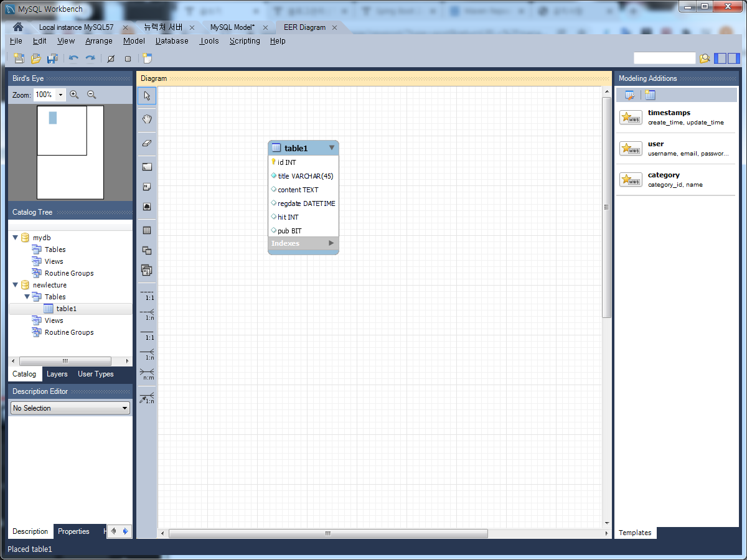Select 1:n relationship using existing columns tool
The width and height of the screenshot is (747, 560).
click(x=147, y=398)
